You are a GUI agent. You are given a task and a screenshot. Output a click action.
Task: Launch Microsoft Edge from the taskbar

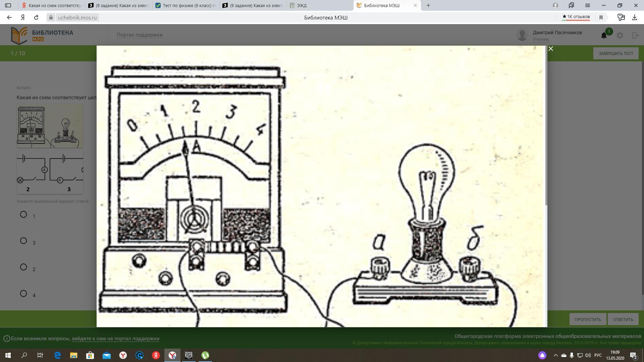coord(57,355)
